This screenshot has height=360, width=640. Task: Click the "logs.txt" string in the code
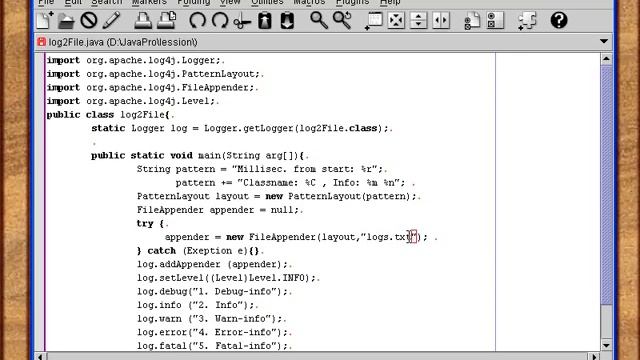click(389, 237)
